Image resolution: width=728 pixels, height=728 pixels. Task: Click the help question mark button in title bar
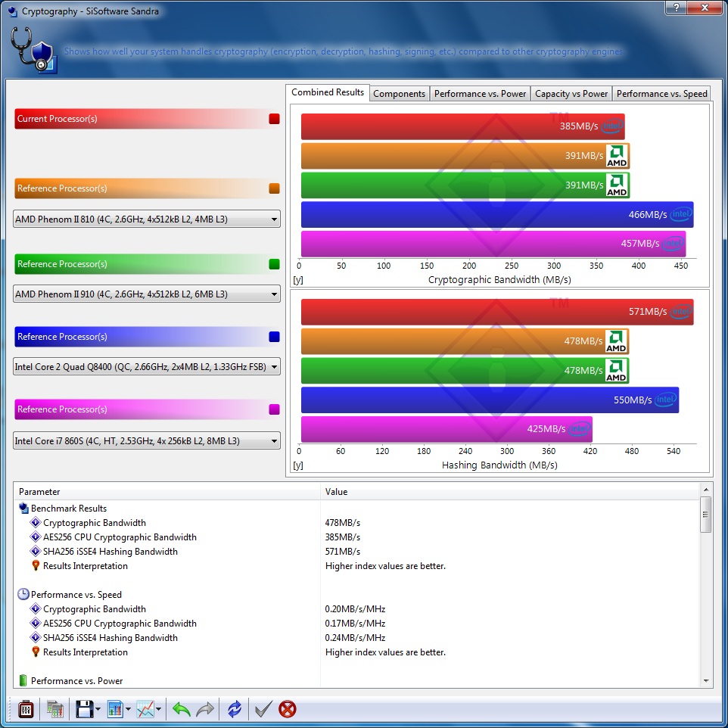677,8
